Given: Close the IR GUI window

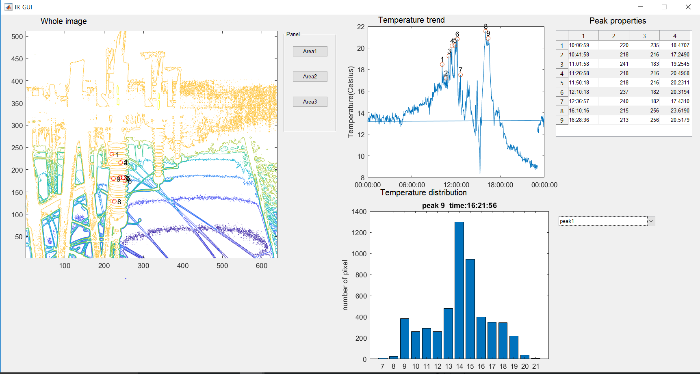Looking at the screenshot, I should pyautogui.click(x=688, y=7).
